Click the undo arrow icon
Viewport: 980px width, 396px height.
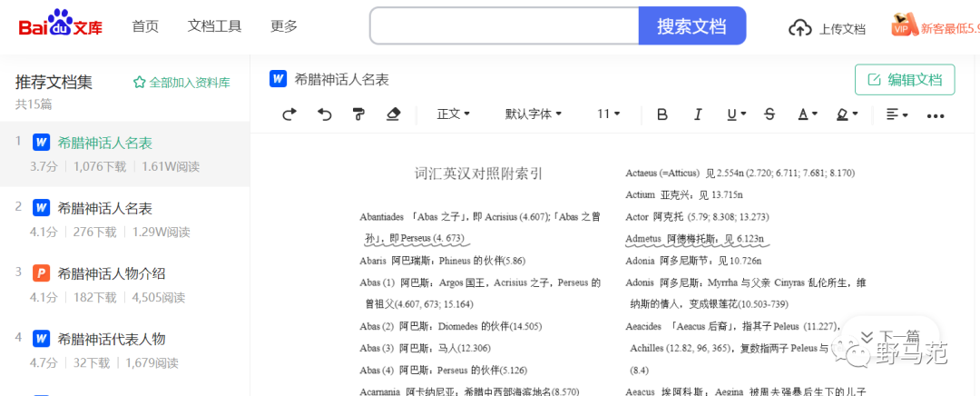coord(324,114)
